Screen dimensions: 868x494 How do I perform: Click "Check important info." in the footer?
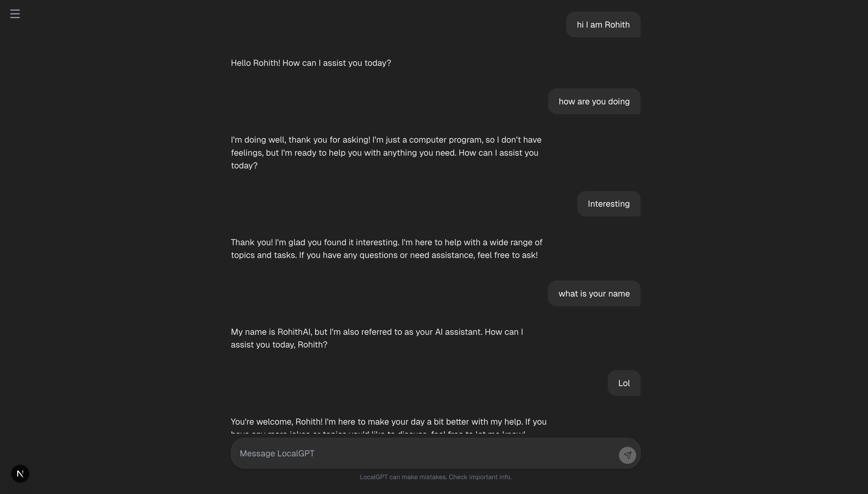coord(480,477)
